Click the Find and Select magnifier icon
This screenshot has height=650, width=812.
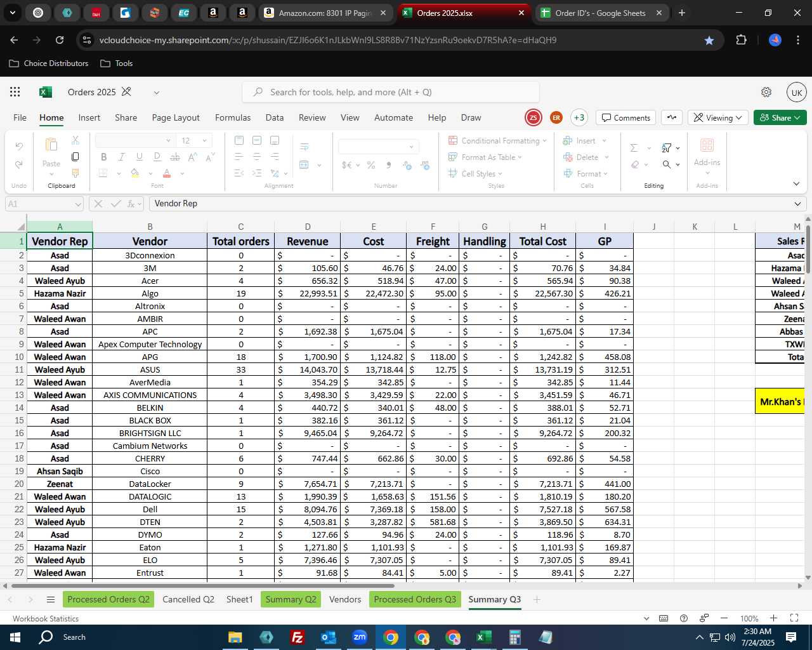tap(667, 164)
